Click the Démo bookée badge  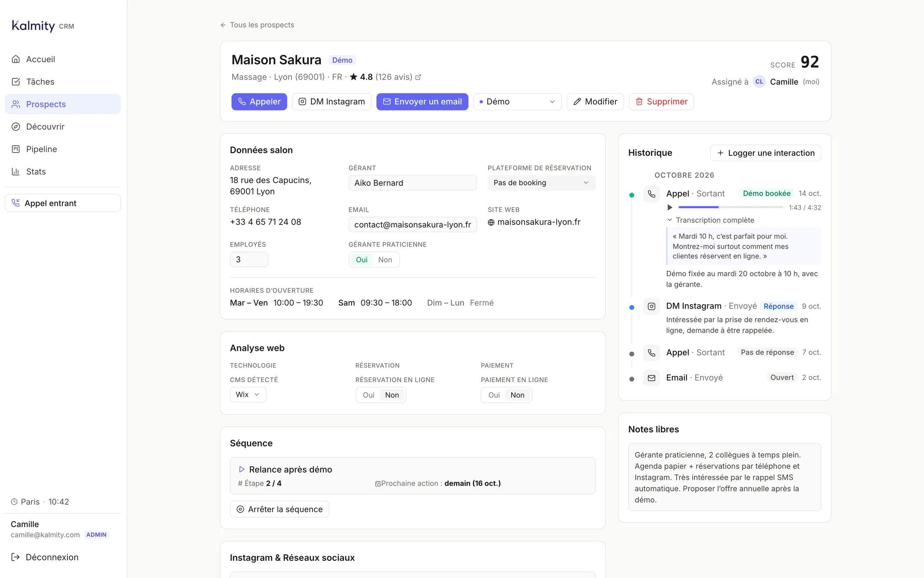coord(766,193)
